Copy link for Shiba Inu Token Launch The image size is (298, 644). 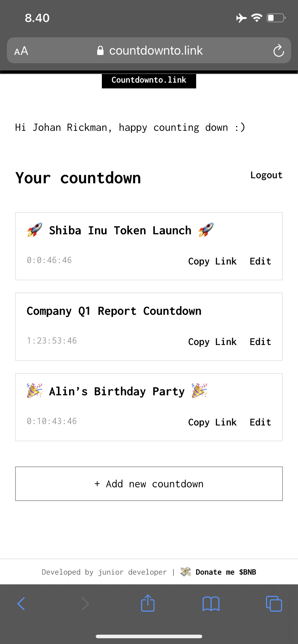click(x=212, y=261)
